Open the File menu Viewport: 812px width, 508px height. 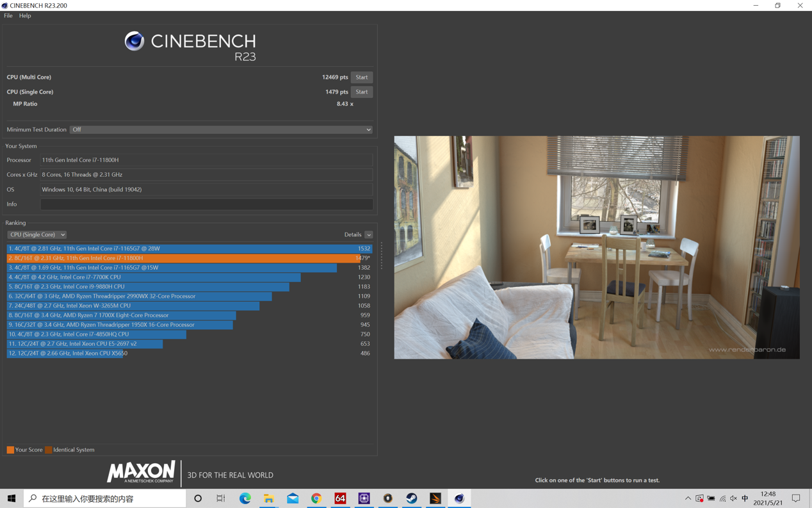coord(8,15)
